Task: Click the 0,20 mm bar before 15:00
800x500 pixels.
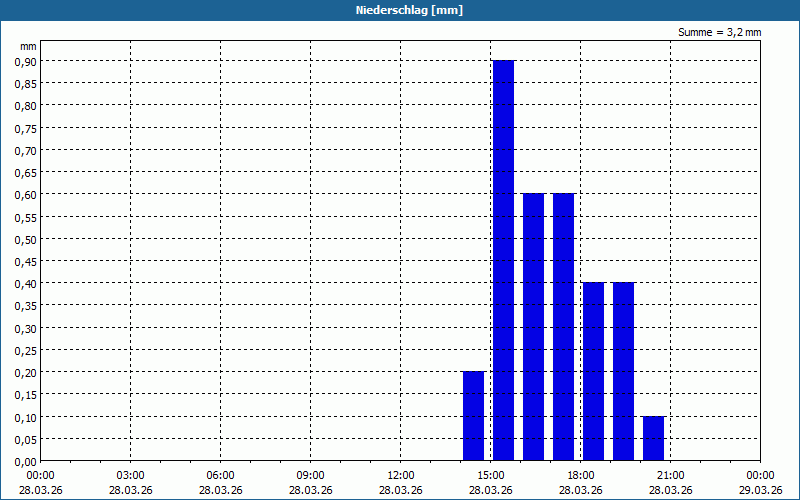Action: pyautogui.click(x=473, y=416)
